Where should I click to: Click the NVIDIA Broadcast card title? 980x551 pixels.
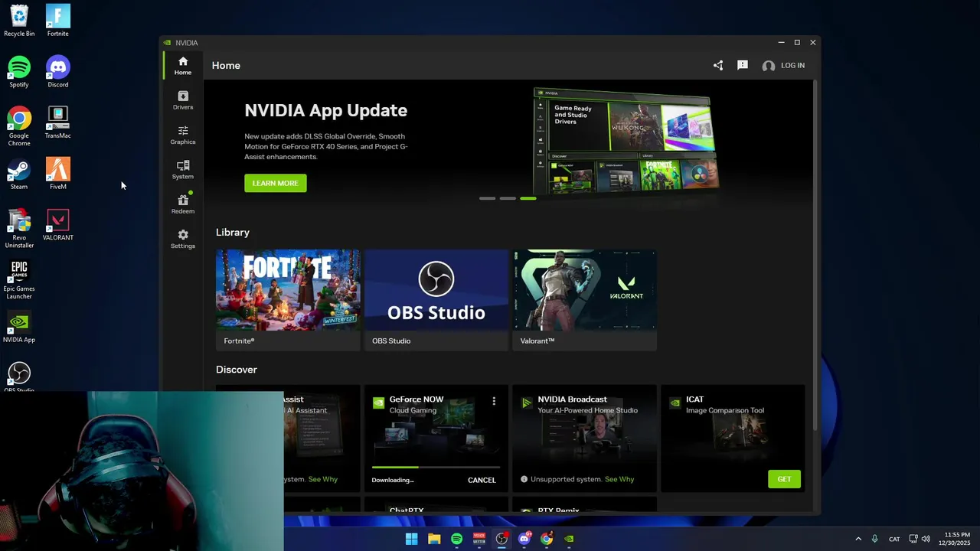coord(572,399)
